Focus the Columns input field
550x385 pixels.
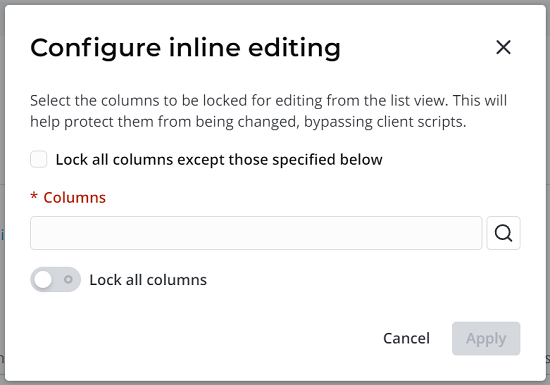pos(256,233)
